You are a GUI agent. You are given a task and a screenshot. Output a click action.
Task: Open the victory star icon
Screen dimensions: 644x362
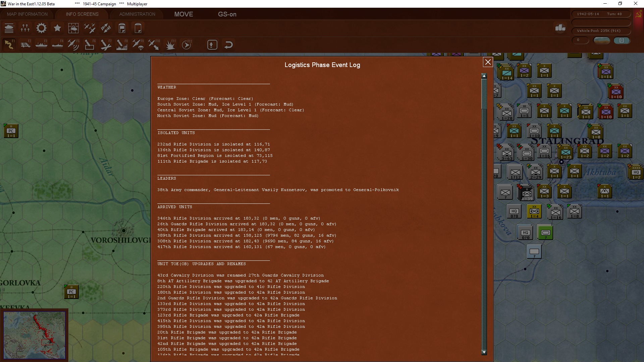pos(57,28)
